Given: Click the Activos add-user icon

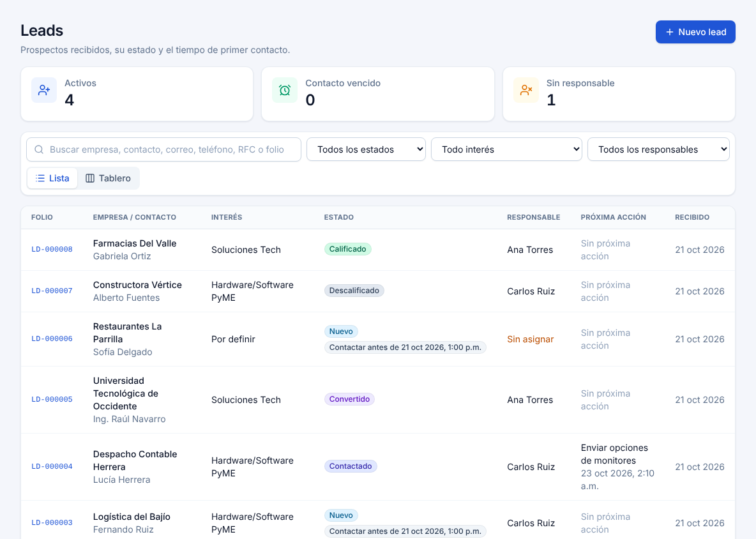Looking at the screenshot, I should pyautogui.click(x=44, y=90).
